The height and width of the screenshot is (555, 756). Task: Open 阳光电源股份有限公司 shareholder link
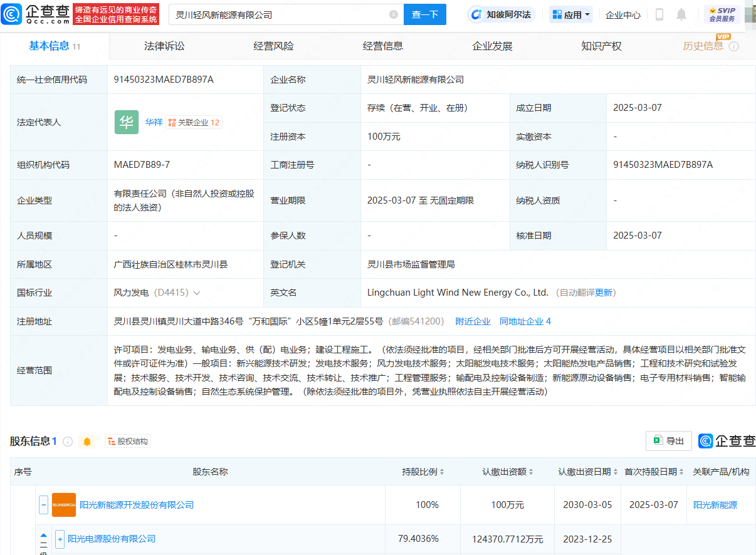pyautogui.click(x=112, y=539)
